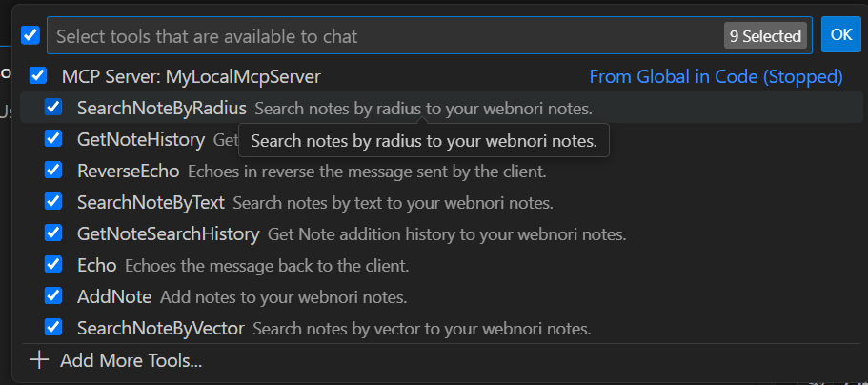Disable the Echo tool checkbox
The height and width of the screenshot is (385, 868).
point(54,265)
